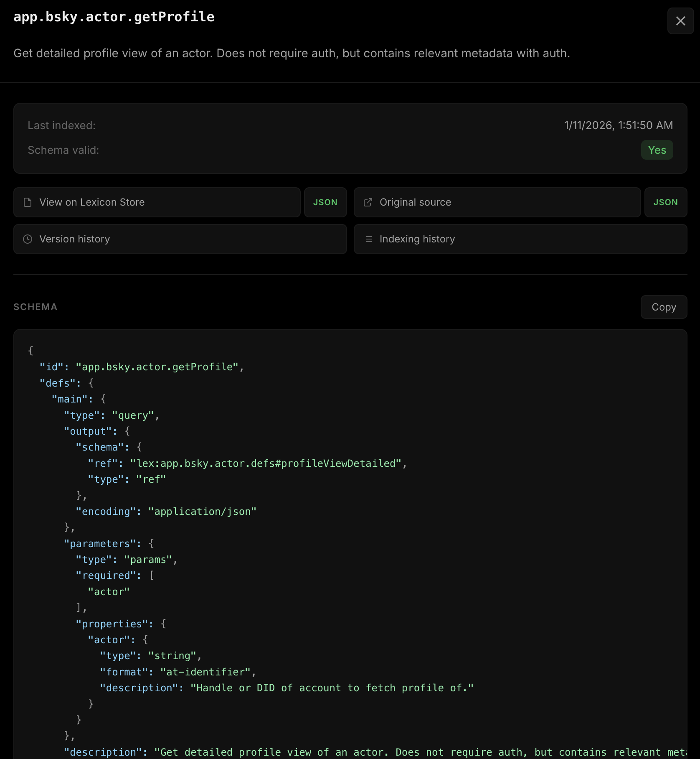
Task: Open JSON next to Original source
Action: point(665,202)
